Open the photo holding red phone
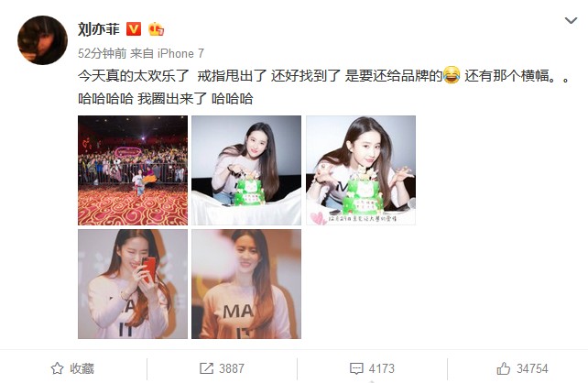588x383 pixels. 133,284
